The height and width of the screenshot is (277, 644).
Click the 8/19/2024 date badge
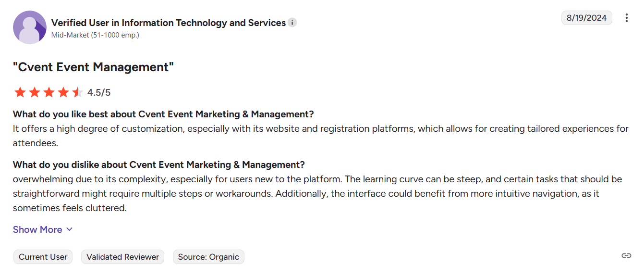586,18
